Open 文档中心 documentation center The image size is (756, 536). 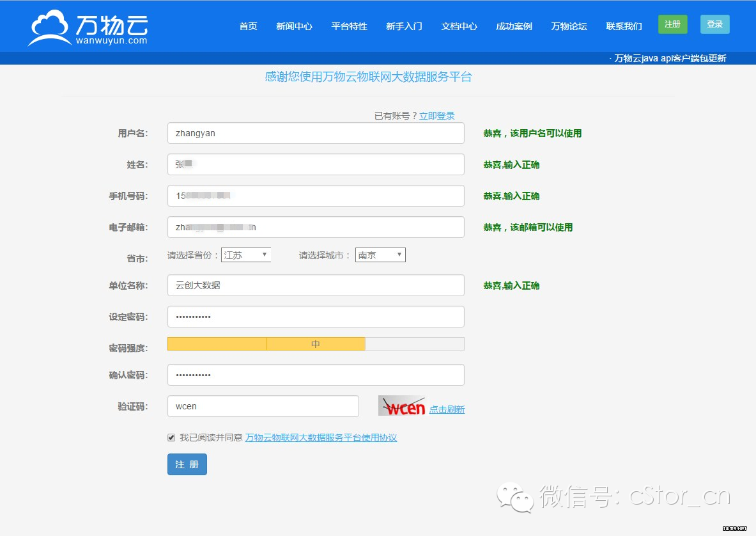[459, 26]
